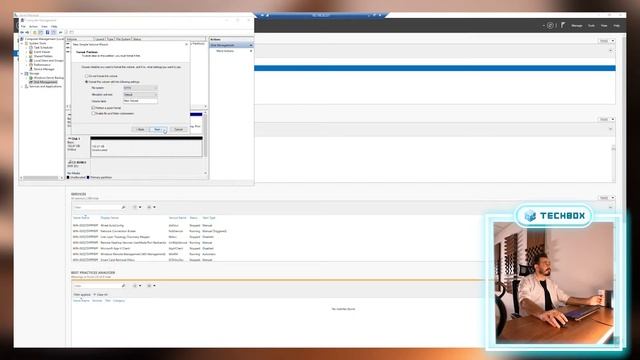Open the Allocation unit size dropdown
Viewport: 640px width, 360px height.
[x=140, y=94]
